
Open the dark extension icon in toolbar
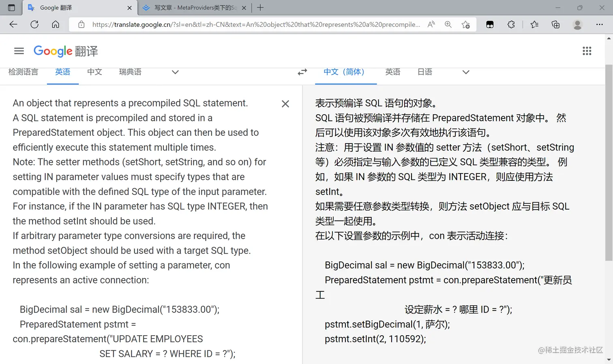click(490, 24)
